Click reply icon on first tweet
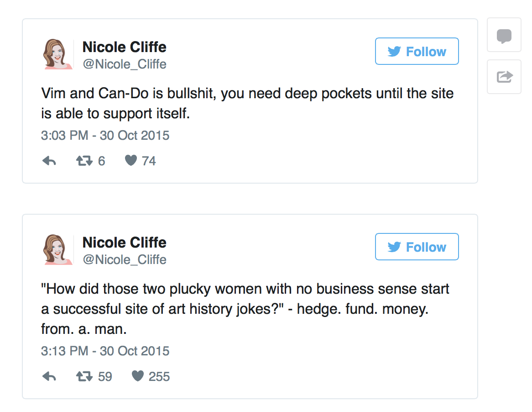532x412 pixels. tap(49, 161)
